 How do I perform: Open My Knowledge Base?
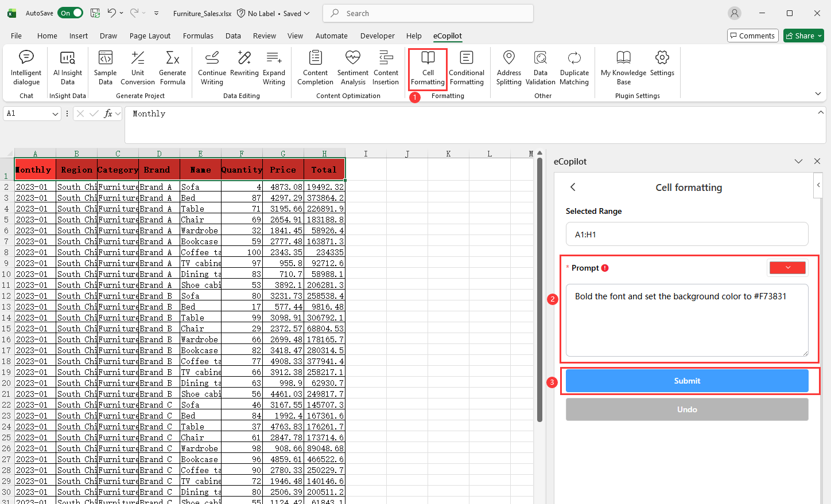[623, 68]
